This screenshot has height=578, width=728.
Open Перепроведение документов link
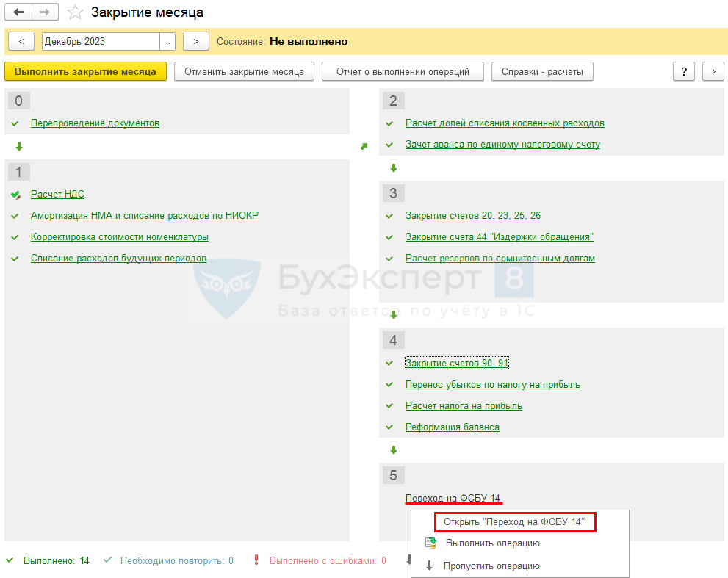tap(95, 123)
